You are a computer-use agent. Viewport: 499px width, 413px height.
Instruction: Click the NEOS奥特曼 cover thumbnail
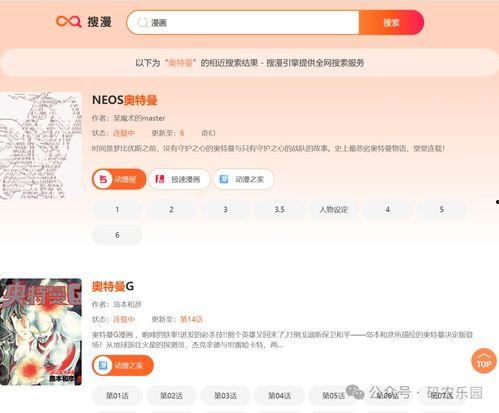tap(41, 146)
